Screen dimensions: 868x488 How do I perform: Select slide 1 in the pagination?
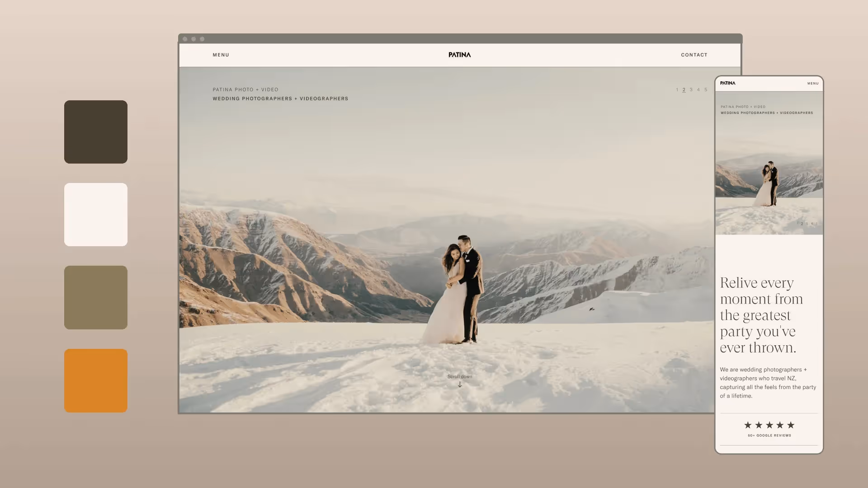pyautogui.click(x=677, y=89)
